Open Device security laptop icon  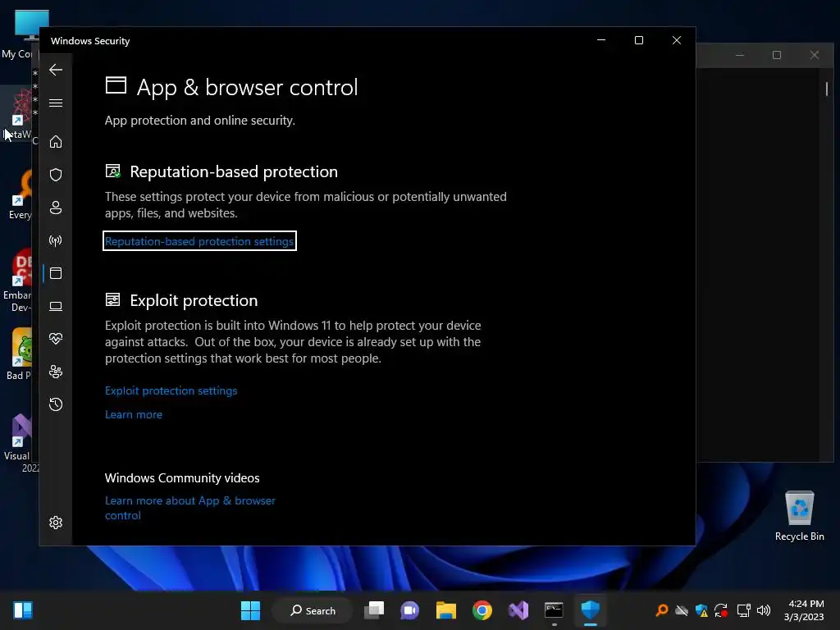[56, 306]
